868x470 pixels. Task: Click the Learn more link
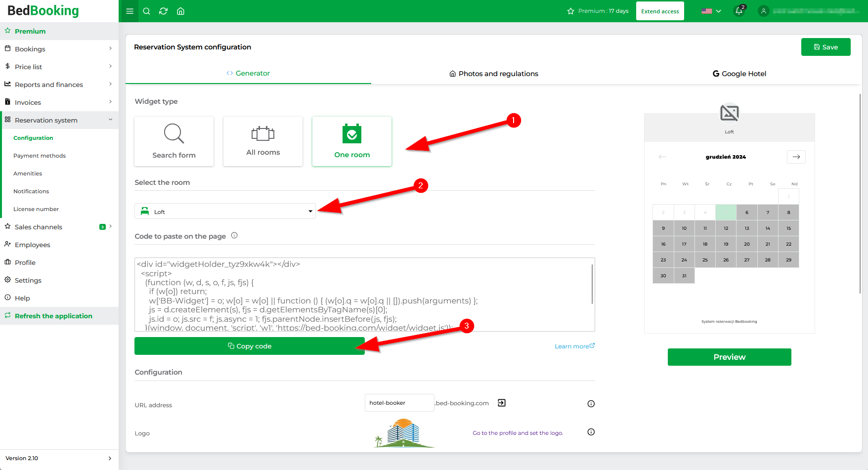coord(574,346)
